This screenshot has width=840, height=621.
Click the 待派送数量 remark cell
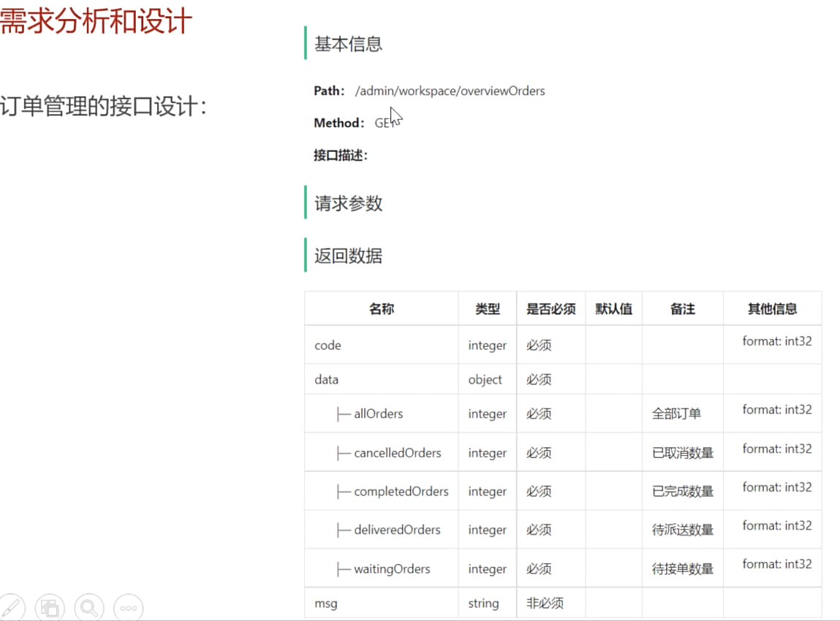point(683,530)
